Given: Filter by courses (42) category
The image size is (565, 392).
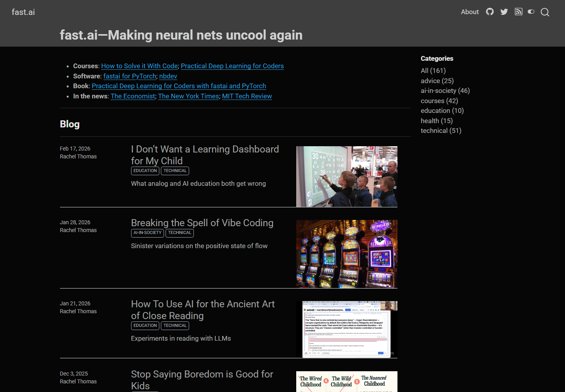Looking at the screenshot, I should 439,101.
